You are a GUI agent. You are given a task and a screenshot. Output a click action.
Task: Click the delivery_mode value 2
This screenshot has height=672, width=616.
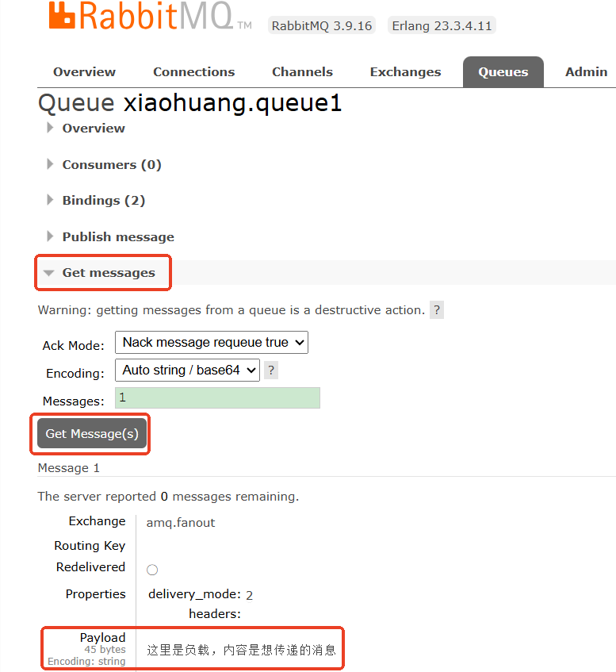(249, 595)
